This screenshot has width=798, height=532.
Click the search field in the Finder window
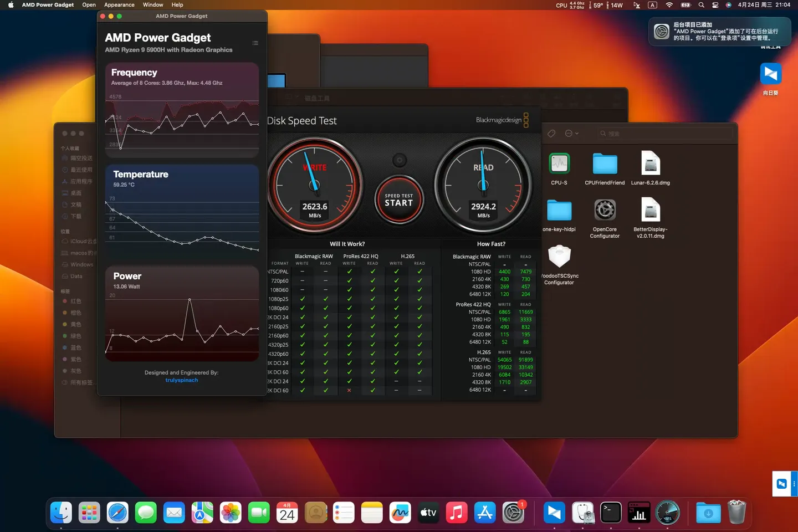(x=665, y=134)
